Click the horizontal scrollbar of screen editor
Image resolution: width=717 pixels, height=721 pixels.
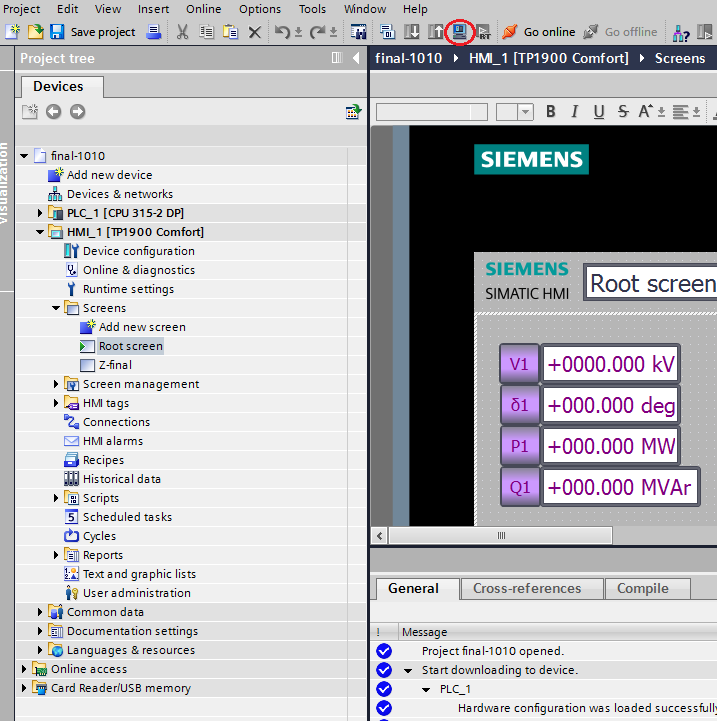501,535
